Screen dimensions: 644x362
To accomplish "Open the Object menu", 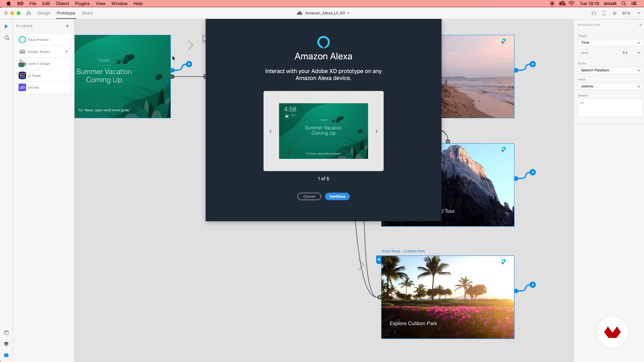I will [62, 4].
